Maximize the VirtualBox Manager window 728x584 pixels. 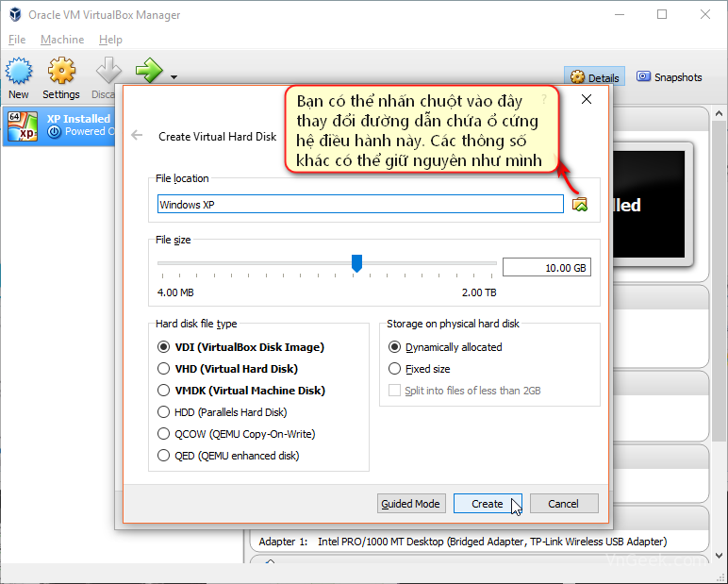[x=662, y=14]
